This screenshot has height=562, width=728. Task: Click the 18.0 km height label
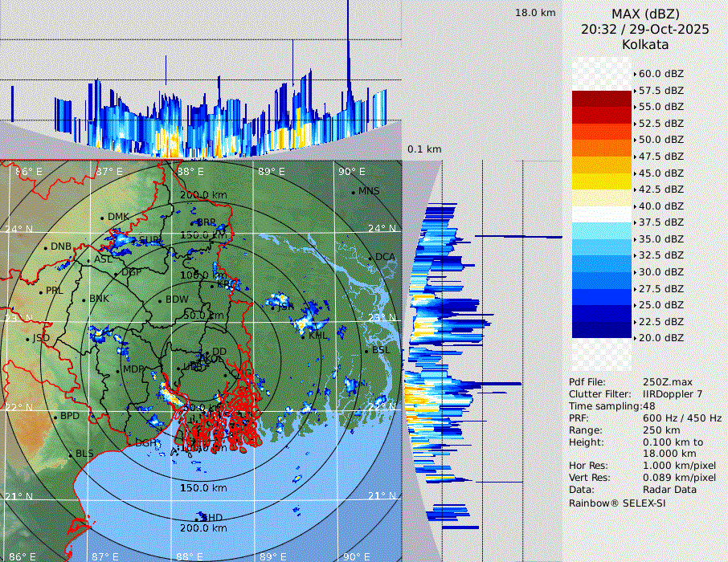point(535,13)
